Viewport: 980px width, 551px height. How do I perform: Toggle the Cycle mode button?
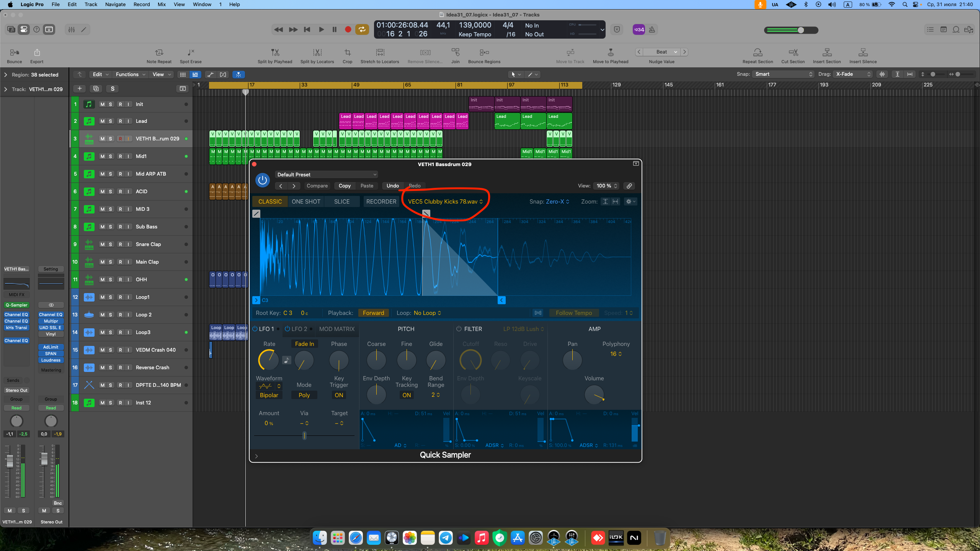tap(362, 29)
